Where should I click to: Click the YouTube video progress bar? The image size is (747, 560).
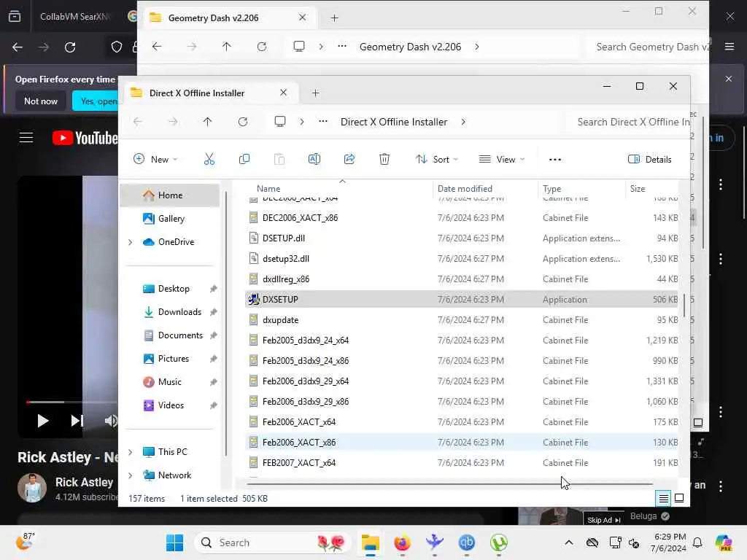(x=71, y=402)
